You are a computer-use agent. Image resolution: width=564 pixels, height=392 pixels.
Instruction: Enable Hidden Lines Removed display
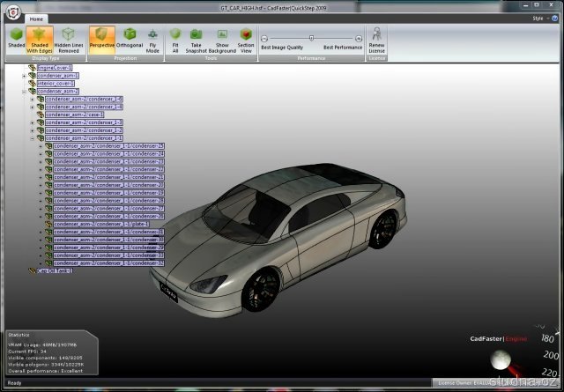click(x=69, y=39)
